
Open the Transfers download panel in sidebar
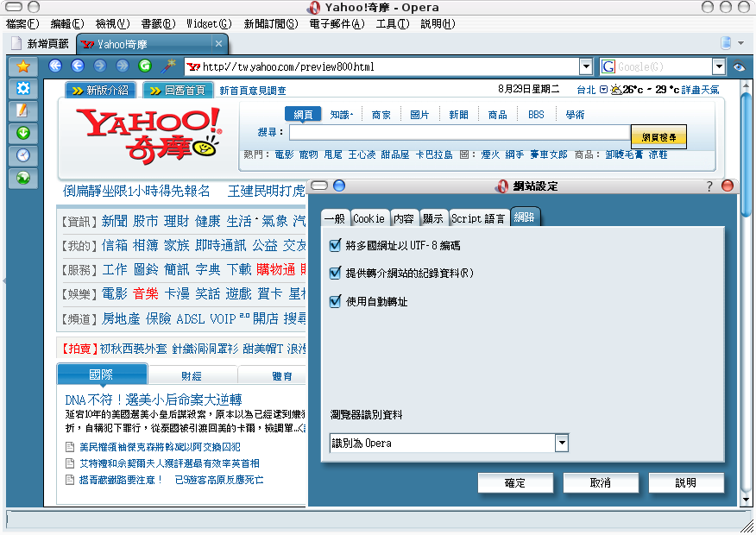tap(22, 133)
